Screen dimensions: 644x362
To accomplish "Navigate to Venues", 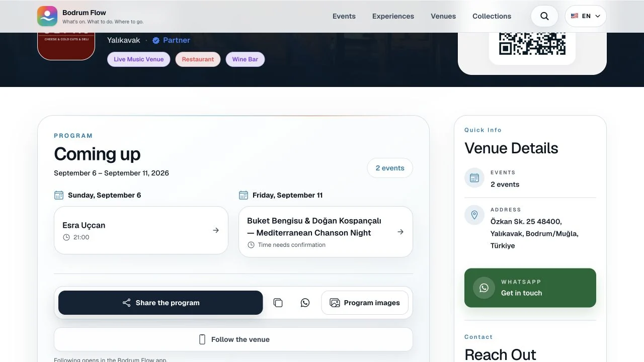I will click(x=443, y=16).
